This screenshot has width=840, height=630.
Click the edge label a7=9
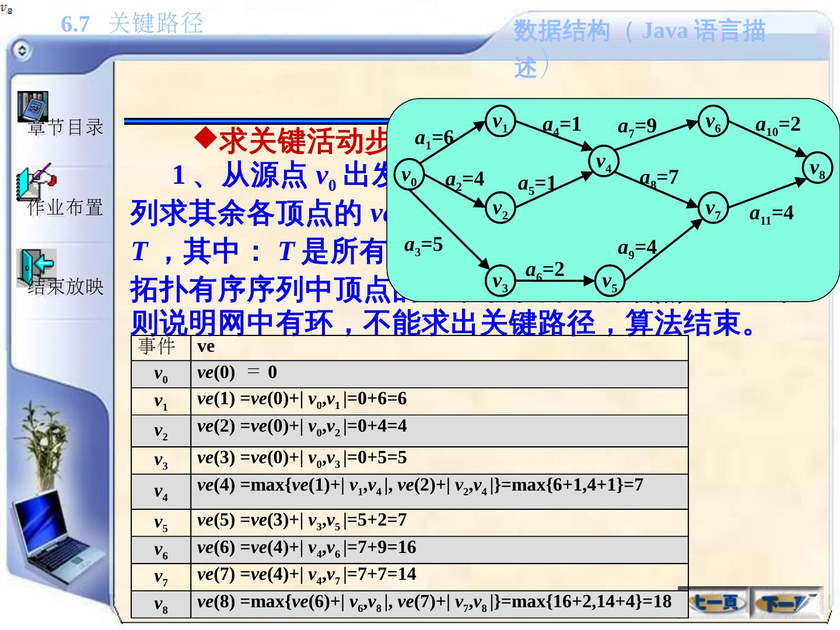pyautogui.click(x=637, y=127)
